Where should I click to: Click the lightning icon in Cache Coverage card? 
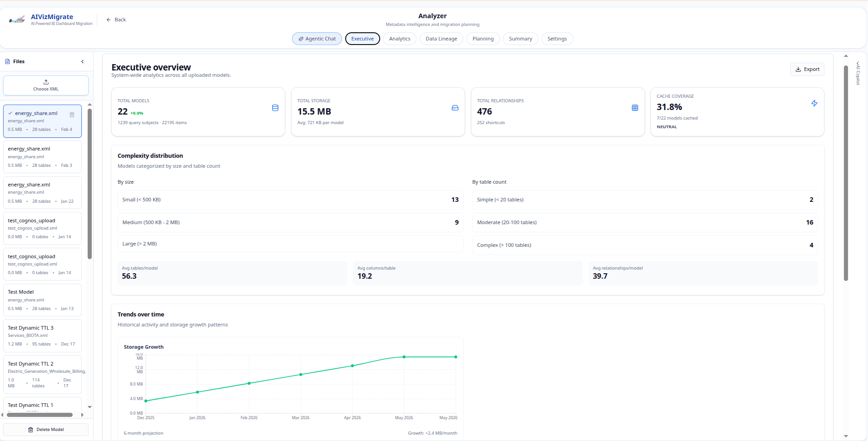[814, 103]
